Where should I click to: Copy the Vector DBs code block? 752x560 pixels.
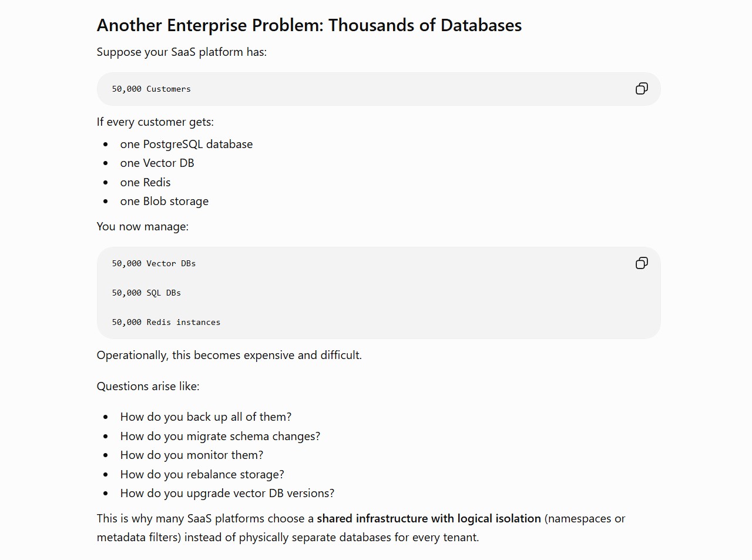coord(642,263)
